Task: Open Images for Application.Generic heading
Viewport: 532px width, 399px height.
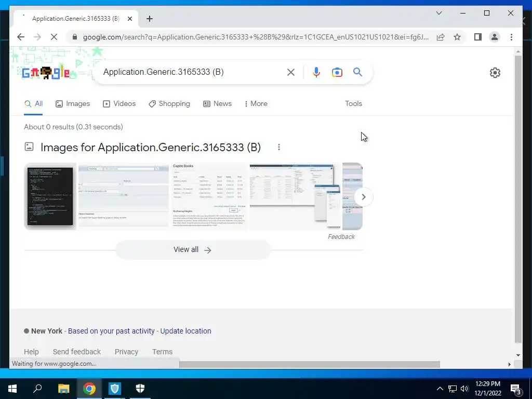Action: [151, 147]
